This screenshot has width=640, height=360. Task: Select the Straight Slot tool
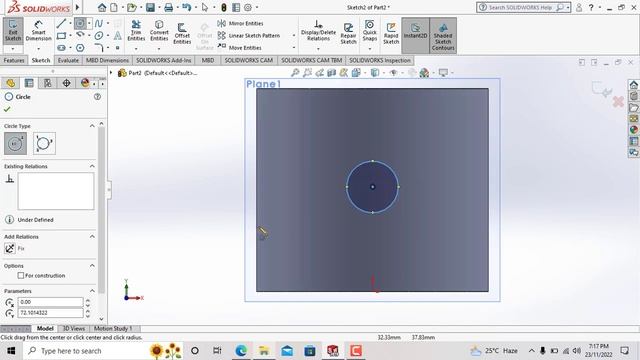(x=61, y=48)
